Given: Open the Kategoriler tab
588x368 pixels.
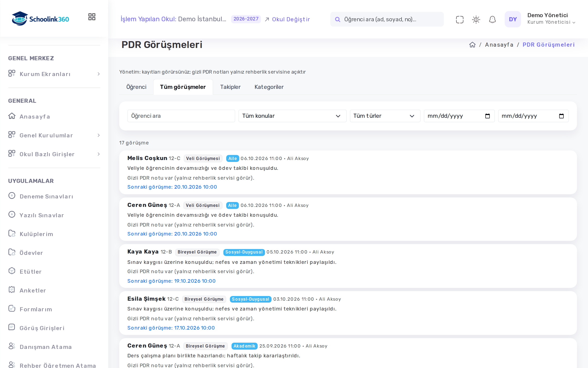Looking at the screenshot, I should coord(269,87).
